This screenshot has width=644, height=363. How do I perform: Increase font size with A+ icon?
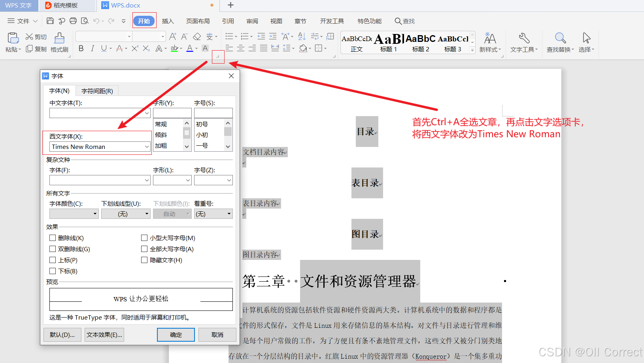coord(173,36)
